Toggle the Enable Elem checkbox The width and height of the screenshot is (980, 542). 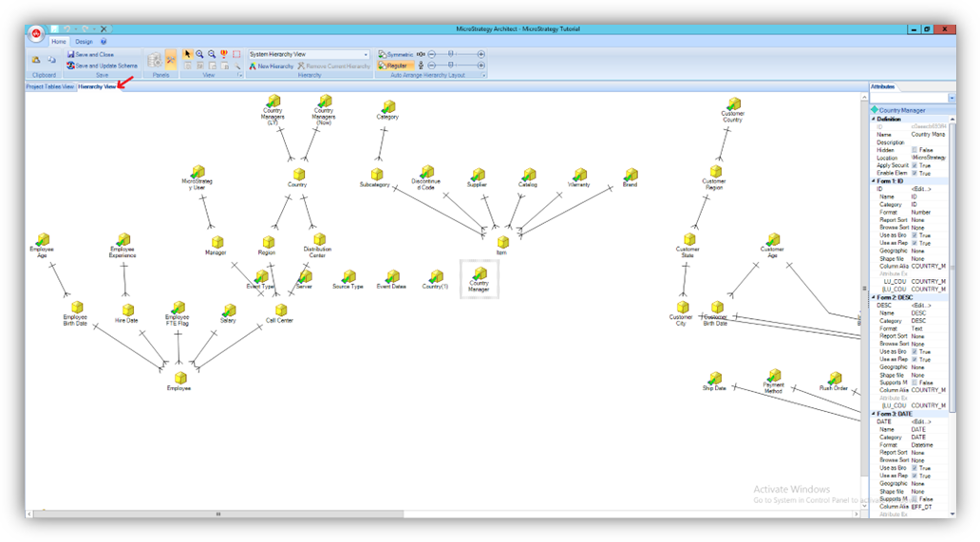(x=914, y=173)
